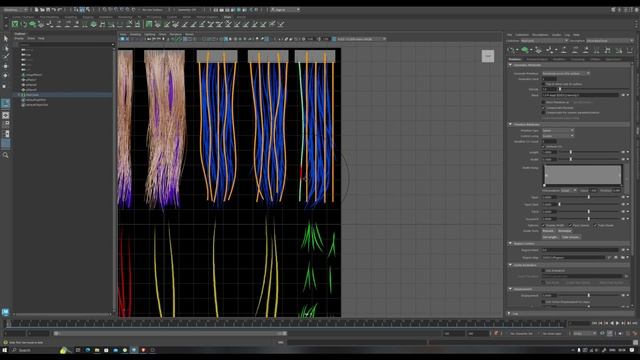Click the Maya logo icon at bottom left
The height and width of the screenshot is (360, 640).
coord(5,312)
